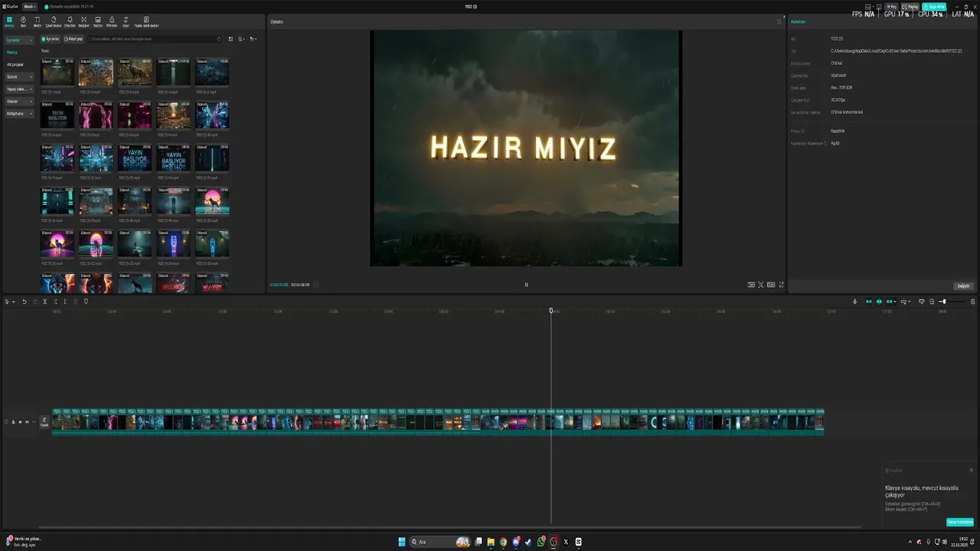Click the playhead marker on the timeline ruler
This screenshot has height=551, width=980.
tap(551, 311)
